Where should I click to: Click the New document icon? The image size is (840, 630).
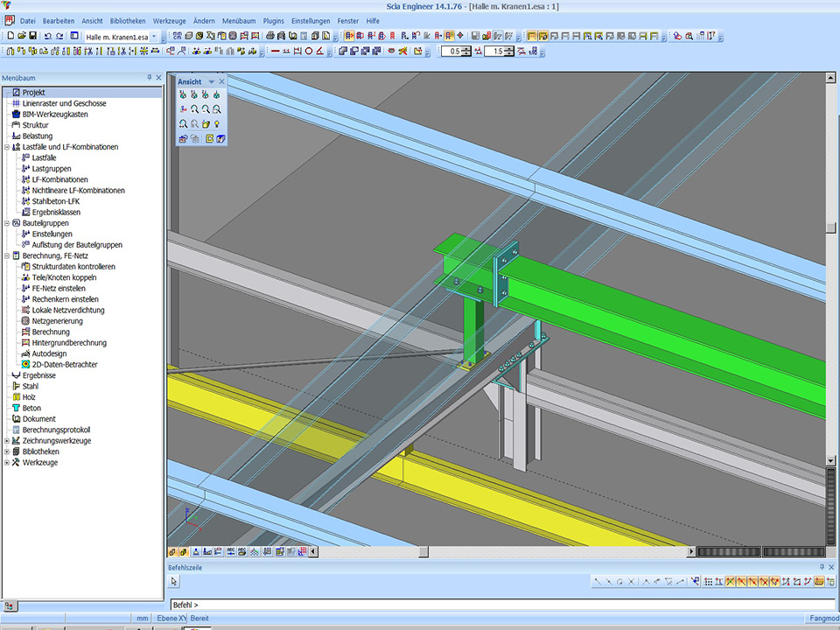click(x=10, y=36)
